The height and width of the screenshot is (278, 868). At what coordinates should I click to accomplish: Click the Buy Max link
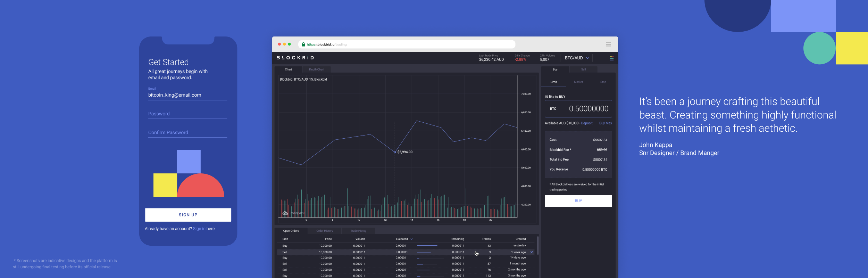606,123
